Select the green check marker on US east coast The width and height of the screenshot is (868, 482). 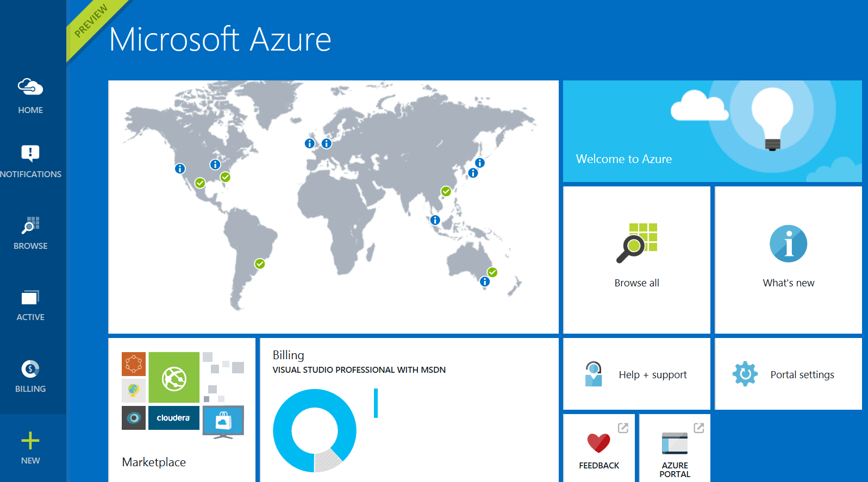pyautogui.click(x=225, y=177)
